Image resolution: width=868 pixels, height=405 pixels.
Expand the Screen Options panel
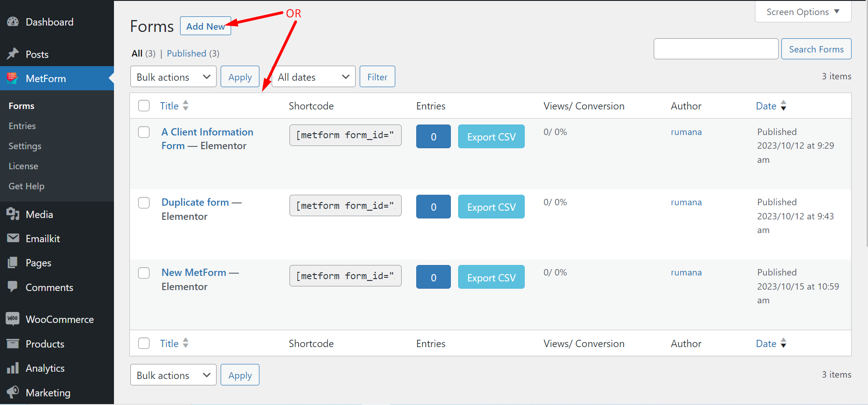click(803, 11)
